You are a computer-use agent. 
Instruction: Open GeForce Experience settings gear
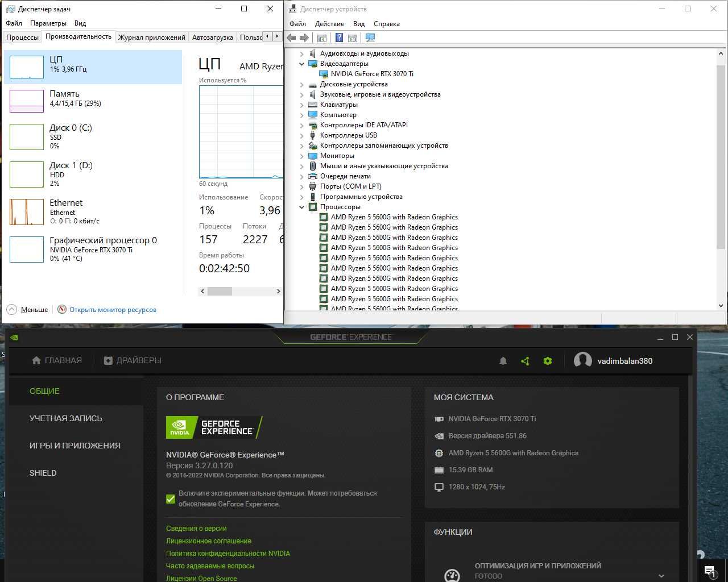[x=548, y=361]
